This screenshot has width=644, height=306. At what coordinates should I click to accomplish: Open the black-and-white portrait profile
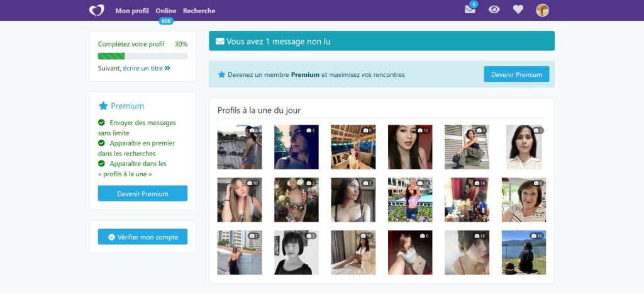[296, 252]
